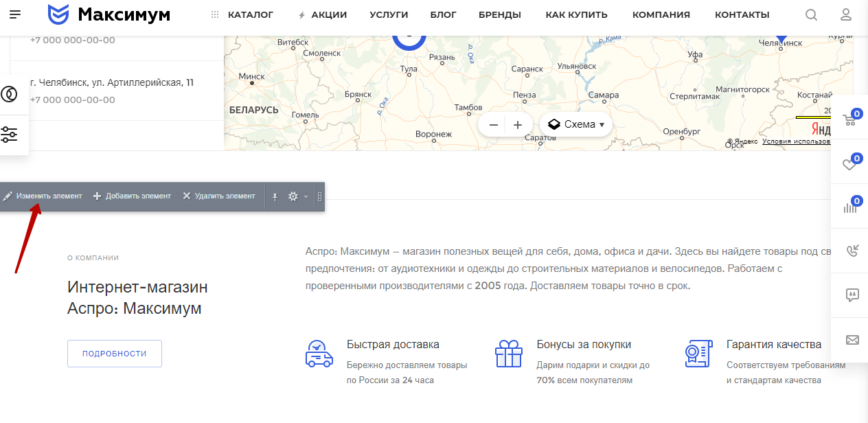This screenshot has height=423, width=868.
Task: Open Условия использования map link
Action: pyautogui.click(x=796, y=141)
